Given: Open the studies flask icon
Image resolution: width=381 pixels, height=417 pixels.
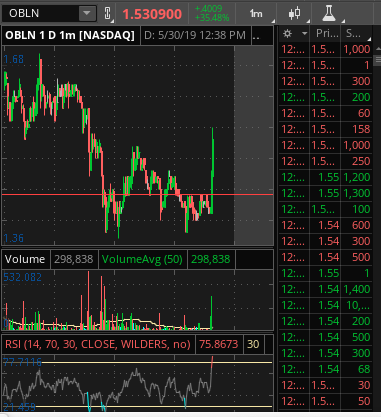Looking at the screenshot, I should pos(329,13).
